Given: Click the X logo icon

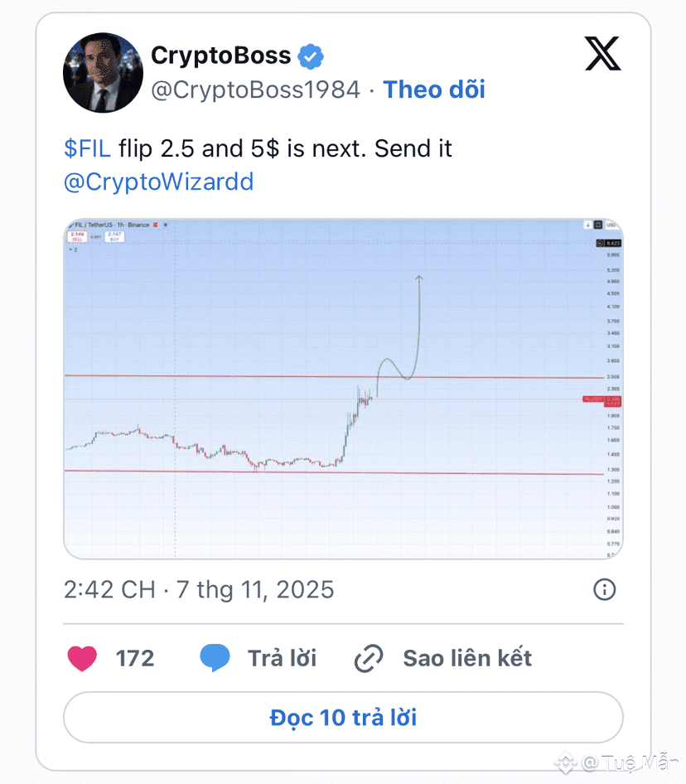Looking at the screenshot, I should pos(602,56).
